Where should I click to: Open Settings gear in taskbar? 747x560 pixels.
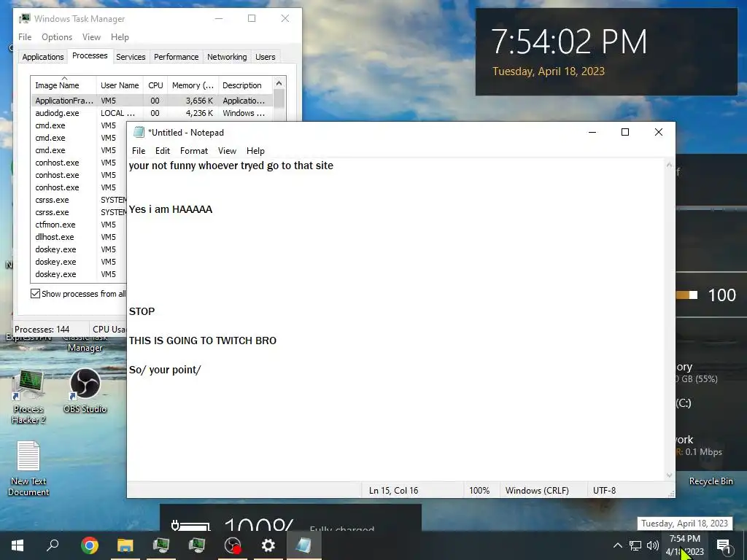268,545
